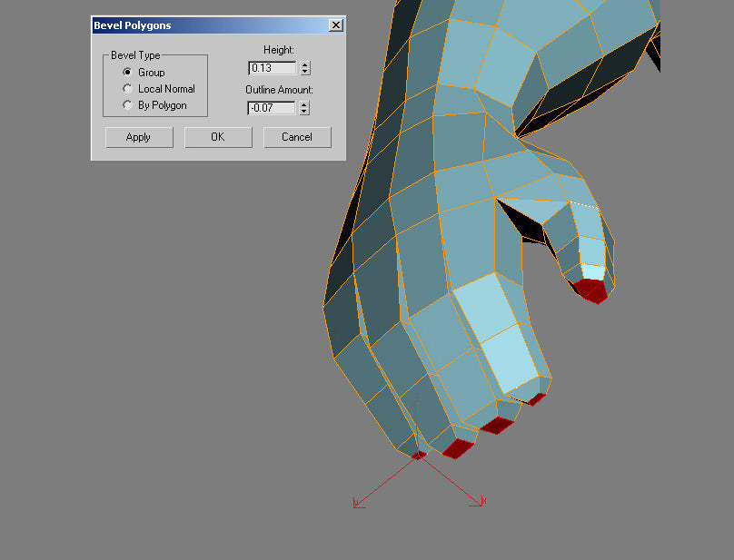Confirm bevel with the OK button
This screenshot has width=734, height=560.
[218, 137]
